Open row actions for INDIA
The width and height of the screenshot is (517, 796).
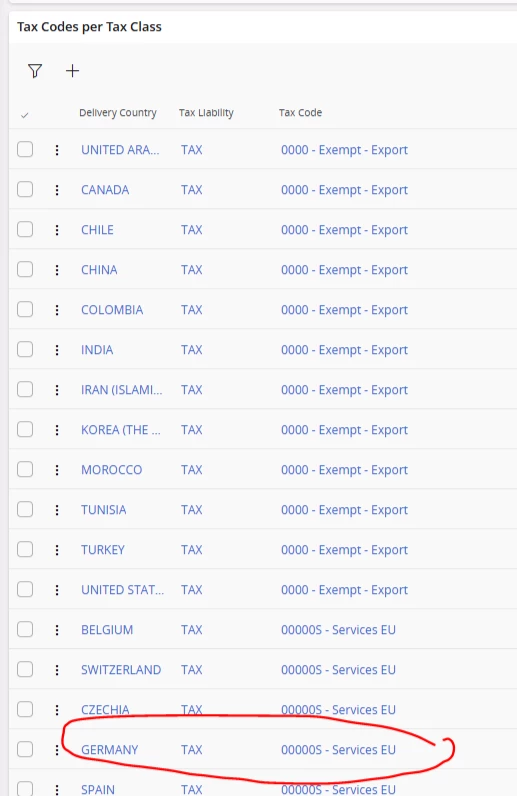57,350
